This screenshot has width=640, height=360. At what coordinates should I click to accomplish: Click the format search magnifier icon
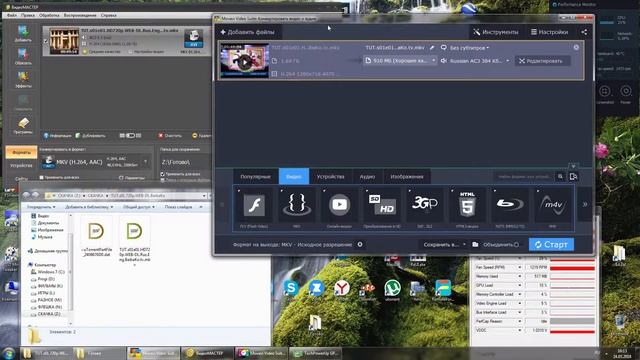[x=560, y=177]
